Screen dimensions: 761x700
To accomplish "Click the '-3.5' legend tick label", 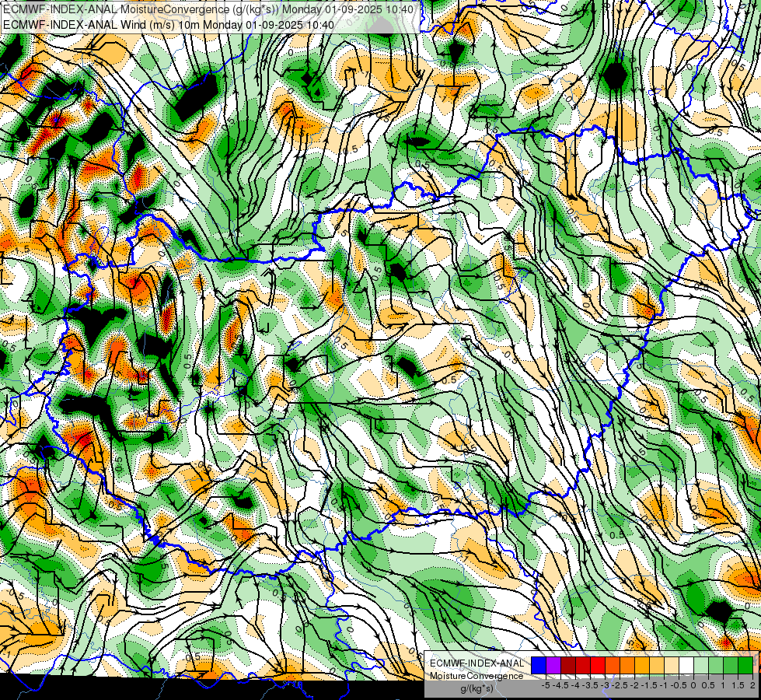I will pyautogui.click(x=590, y=685).
